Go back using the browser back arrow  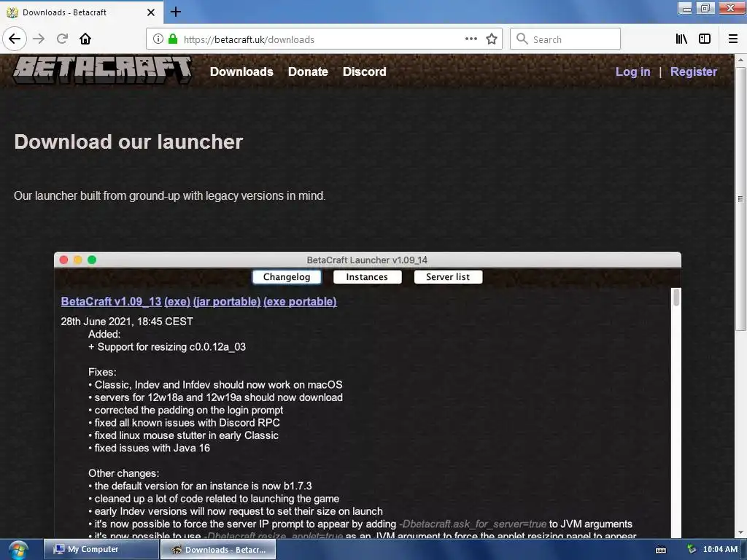coord(15,39)
